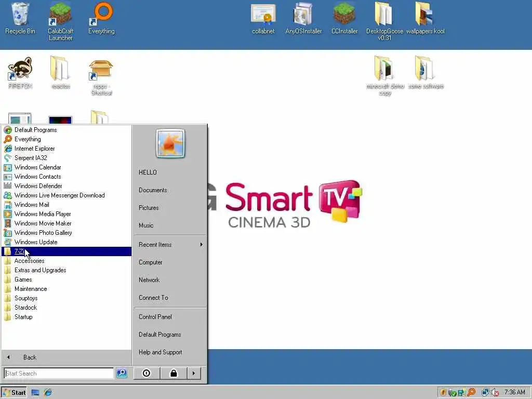Launch Everything from programs list

click(66, 139)
